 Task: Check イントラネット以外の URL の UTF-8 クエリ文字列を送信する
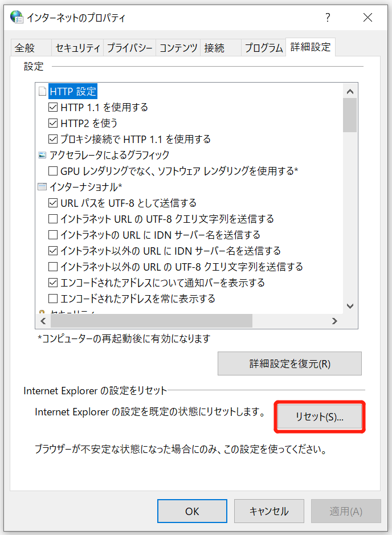point(53,267)
